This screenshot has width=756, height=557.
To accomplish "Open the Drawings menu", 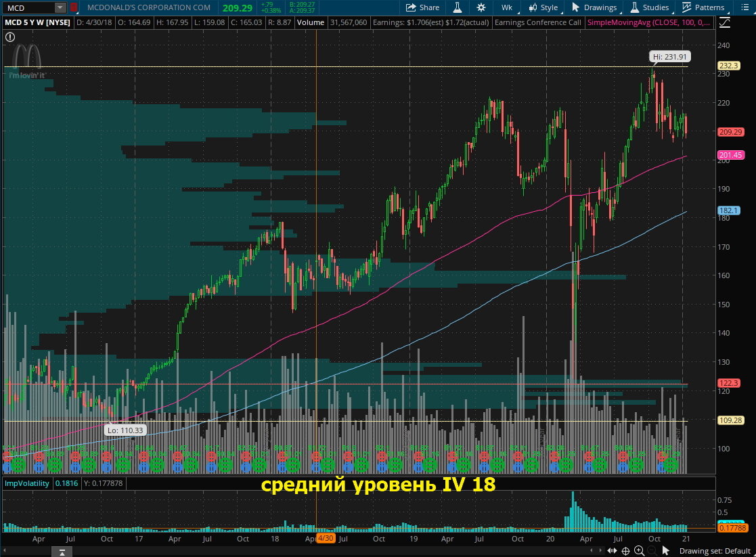I will tap(594, 7).
